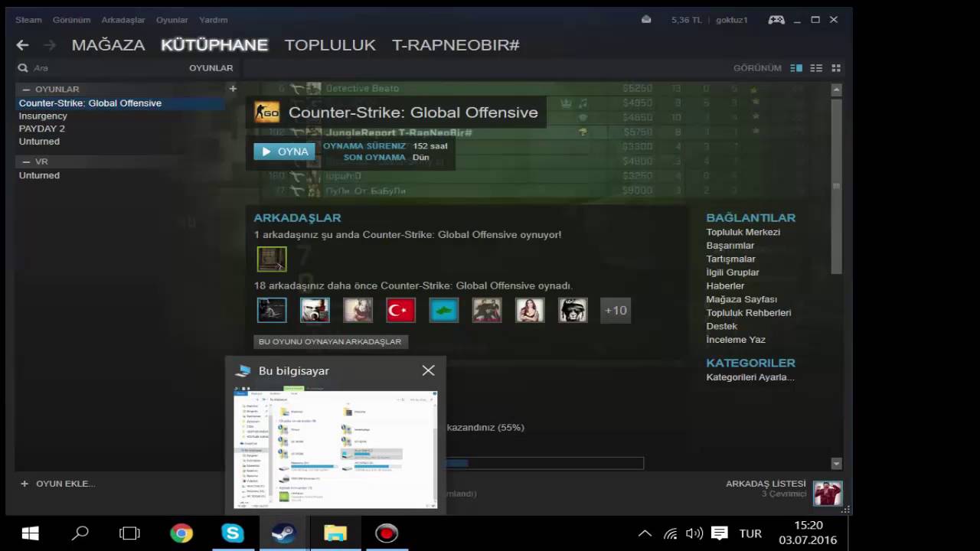
Task: Collapse the OYUNLAR category
Action: (27, 90)
